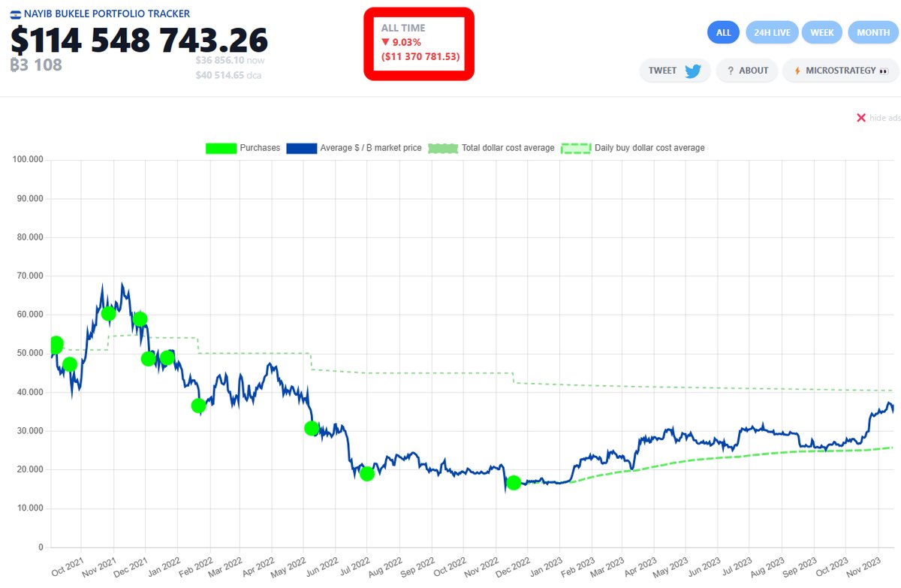Screen dimensions: 901x588
Task: Click the TWEET button
Action: (674, 70)
